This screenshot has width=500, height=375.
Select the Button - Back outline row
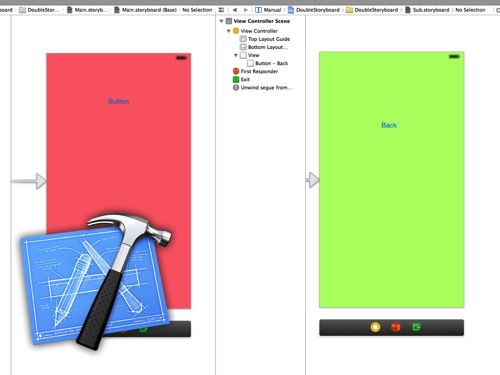click(x=267, y=63)
